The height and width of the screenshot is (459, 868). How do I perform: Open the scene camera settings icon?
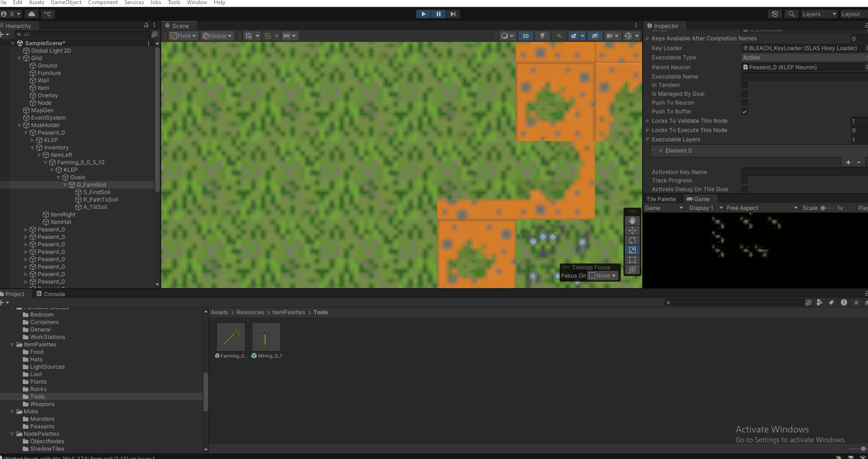tap(610, 36)
